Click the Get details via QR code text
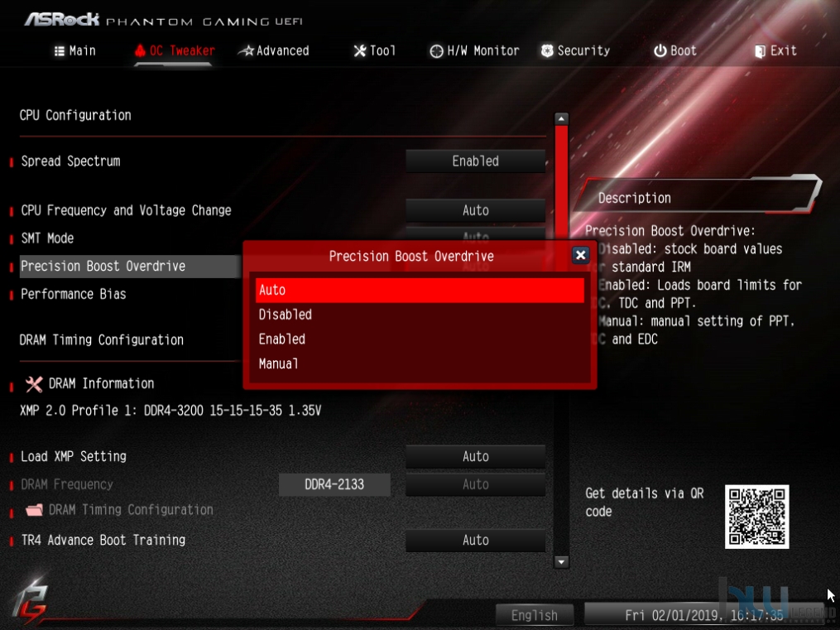Viewport: 840px width, 630px height. [645, 503]
